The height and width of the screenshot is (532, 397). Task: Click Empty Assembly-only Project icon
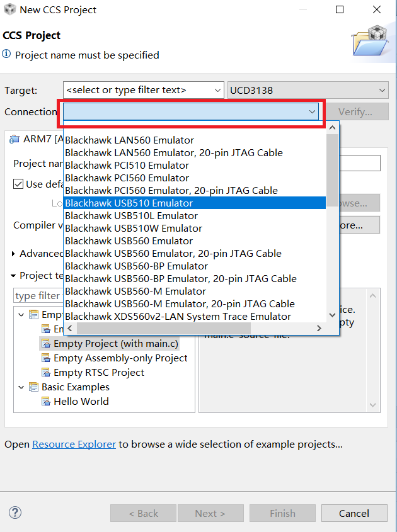[46, 358]
